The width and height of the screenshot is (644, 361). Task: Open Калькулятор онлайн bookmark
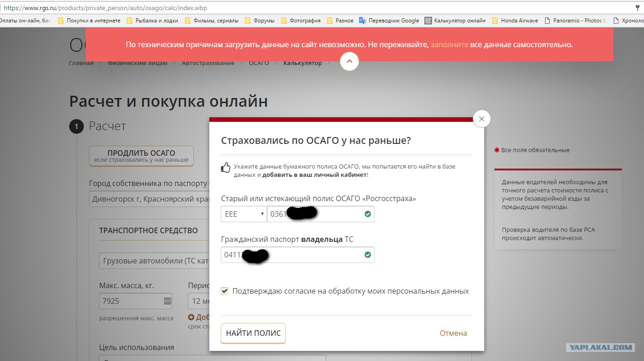coord(455,21)
